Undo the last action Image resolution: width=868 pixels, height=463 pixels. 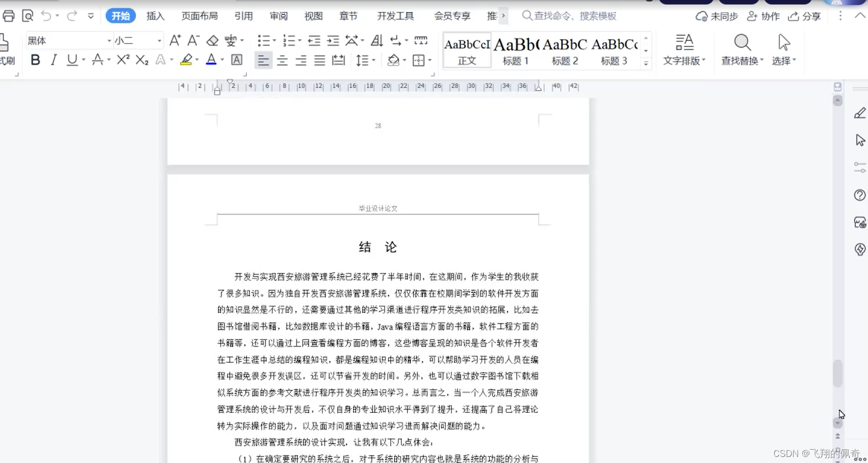(x=46, y=16)
